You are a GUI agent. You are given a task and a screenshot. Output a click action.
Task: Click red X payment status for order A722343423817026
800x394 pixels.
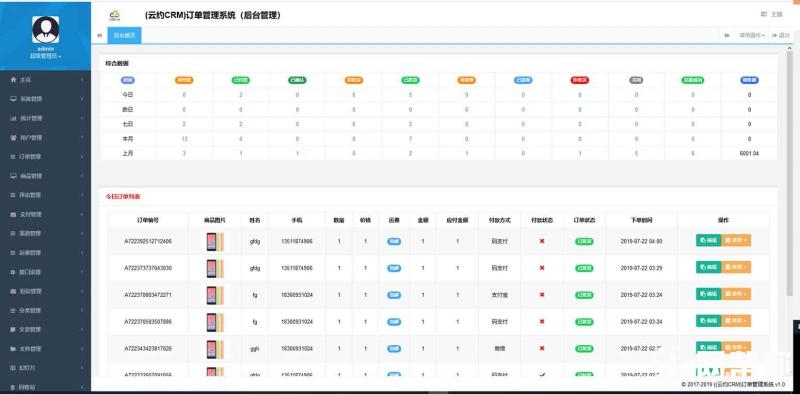(542, 348)
